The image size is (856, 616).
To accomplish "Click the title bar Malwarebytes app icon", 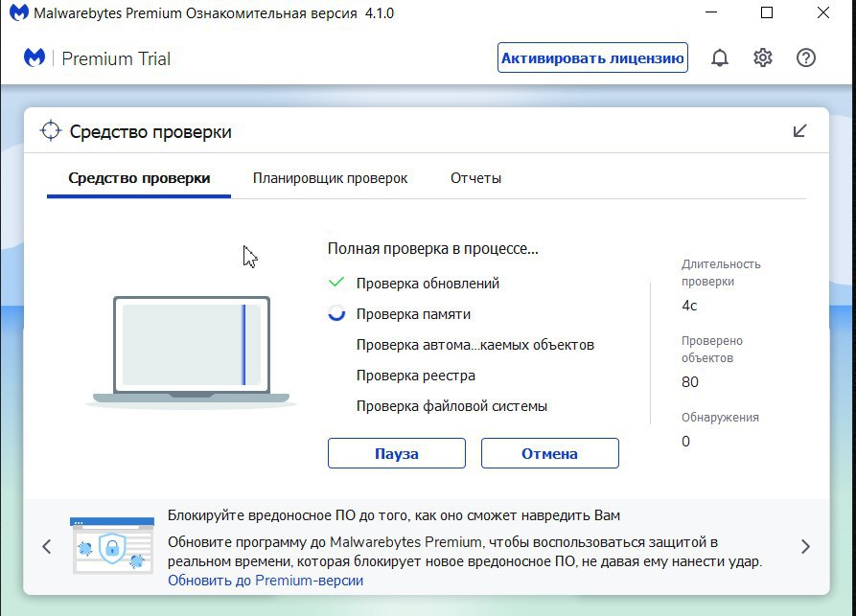I will click(x=18, y=12).
